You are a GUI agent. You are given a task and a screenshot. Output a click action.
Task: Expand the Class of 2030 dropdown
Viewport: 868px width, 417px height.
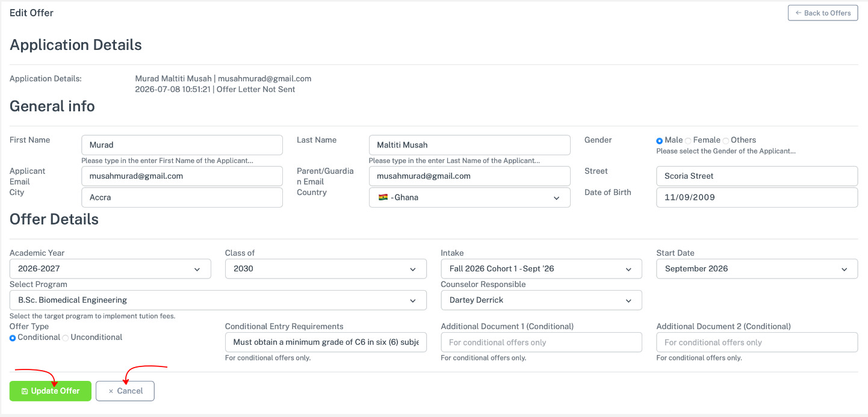click(x=326, y=269)
